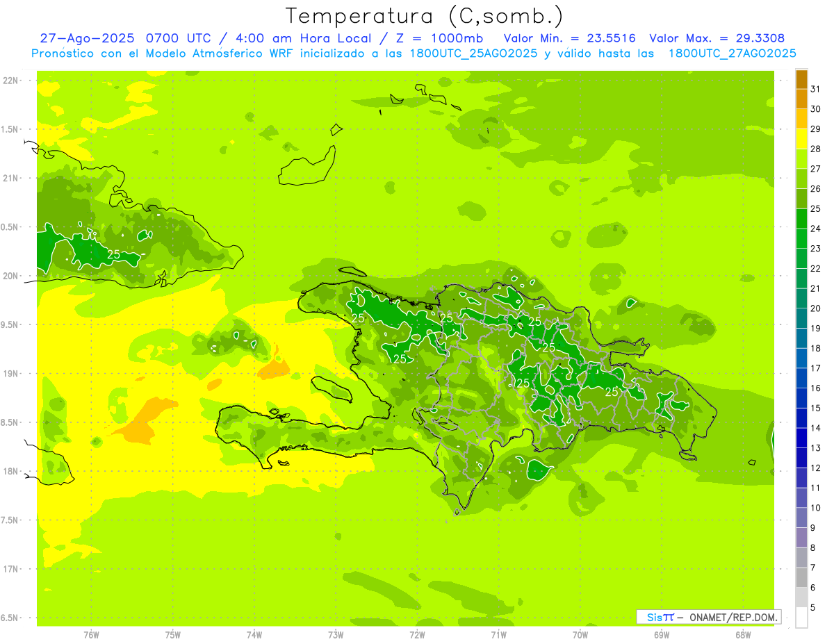Click the "76W" longitude label
This screenshot has height=644, width=834.
[x=91, y=634]
